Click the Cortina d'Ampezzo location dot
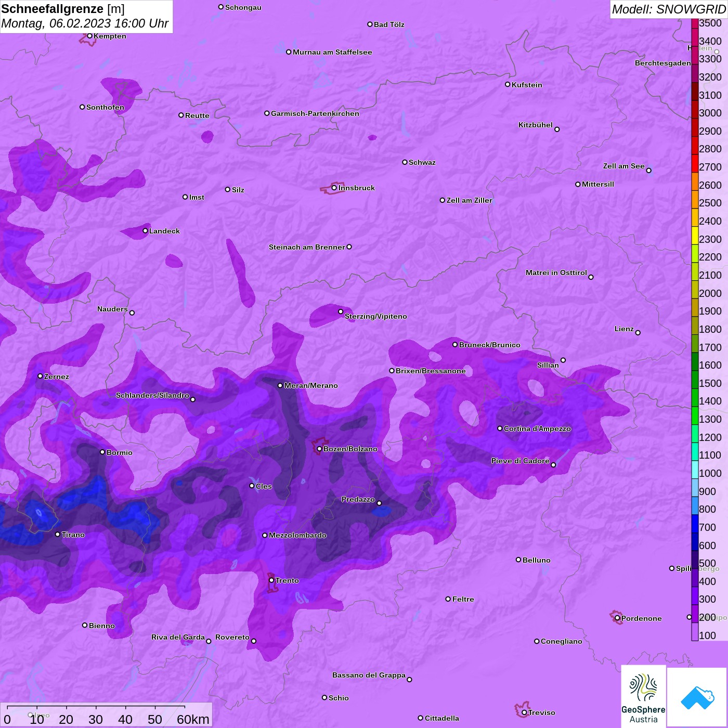 (500, 428)
